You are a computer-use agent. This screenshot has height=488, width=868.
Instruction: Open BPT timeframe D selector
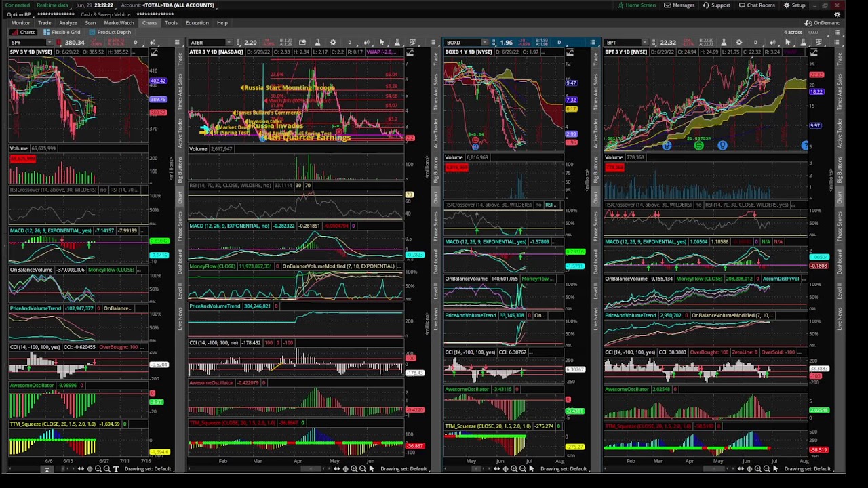pyautogui.click(x=756, y=43)
